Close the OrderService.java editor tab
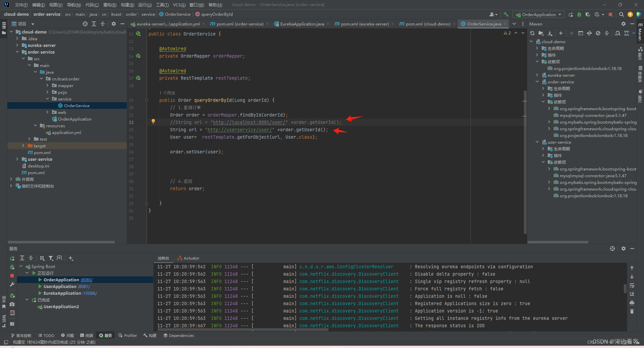This screenshot has width=644, height=348. coord(505,24)
